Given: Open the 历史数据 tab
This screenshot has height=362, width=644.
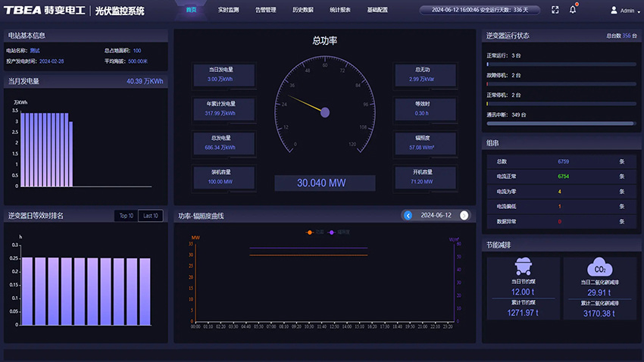Looking at the screenshot, I should 302,11.
